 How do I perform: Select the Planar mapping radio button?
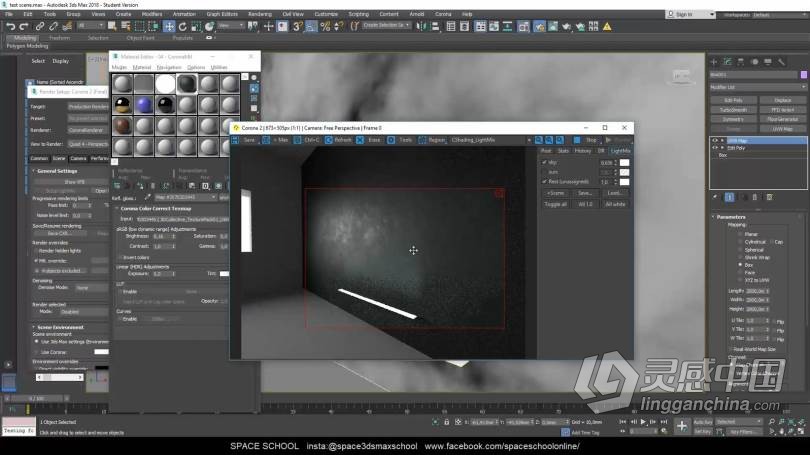740,234
